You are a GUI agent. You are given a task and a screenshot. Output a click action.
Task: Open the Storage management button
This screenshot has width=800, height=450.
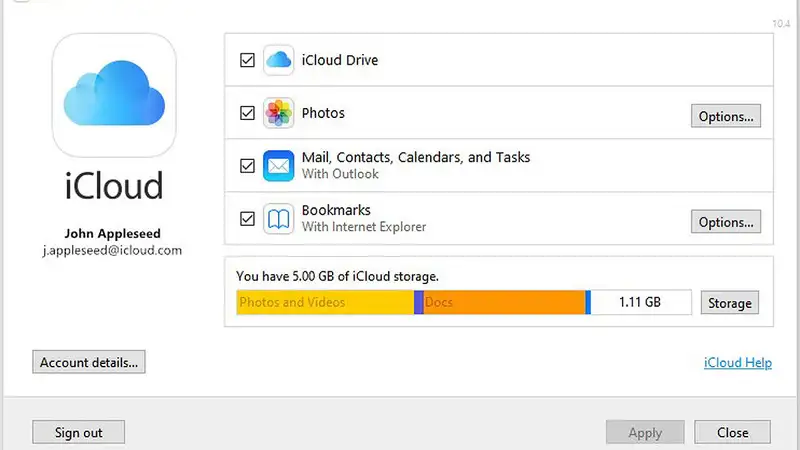click(730, 303)
